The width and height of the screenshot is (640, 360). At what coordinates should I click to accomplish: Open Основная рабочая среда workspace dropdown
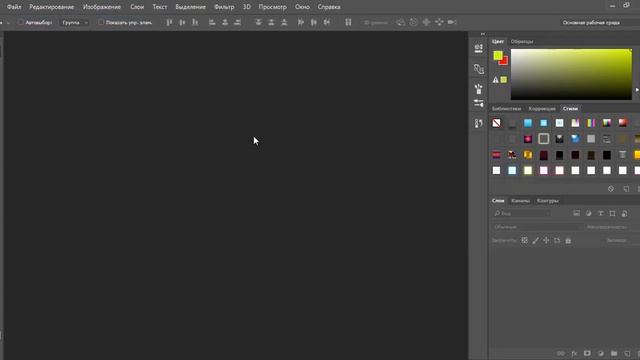click(x=599, y=22)
